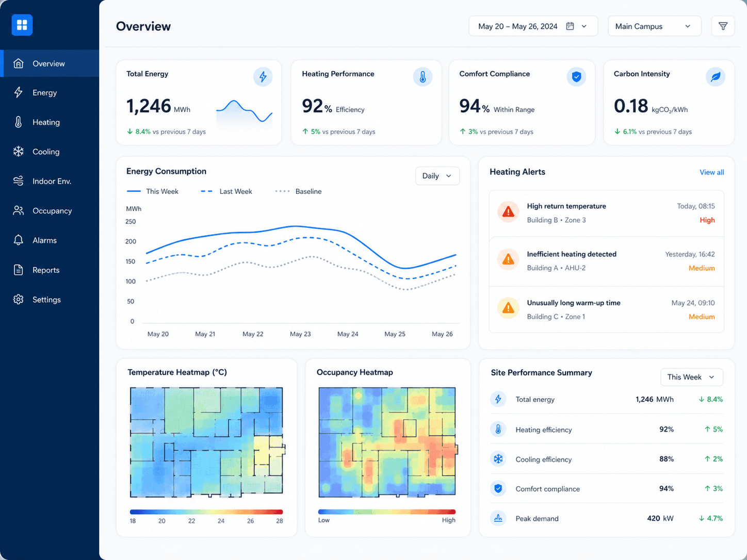Open the This Week summary dropdown

(691, 377)
